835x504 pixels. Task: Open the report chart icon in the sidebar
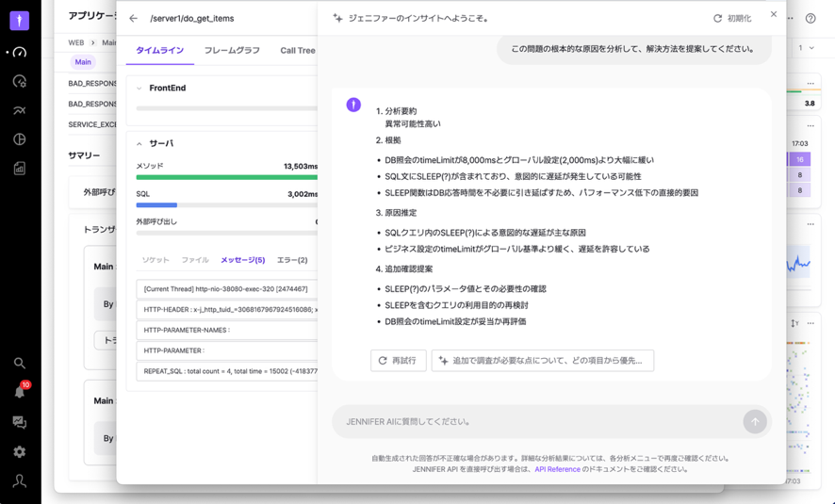point(19,169)
